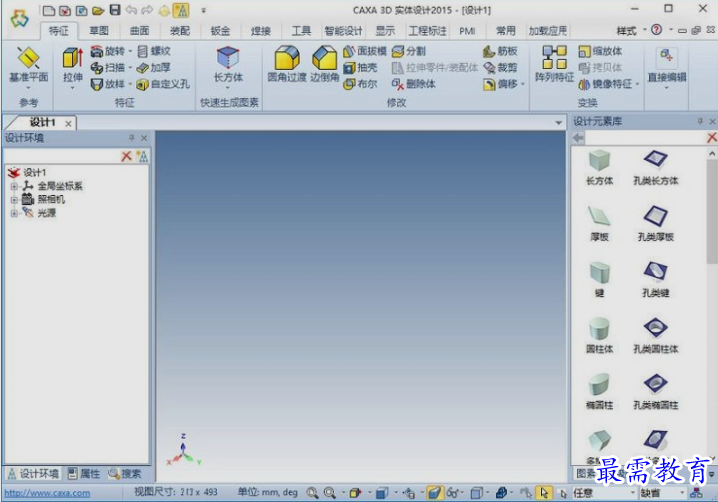718x502 pixels.
Task: Select the 筋板 rib tool
Action: (x=500, y=51)
